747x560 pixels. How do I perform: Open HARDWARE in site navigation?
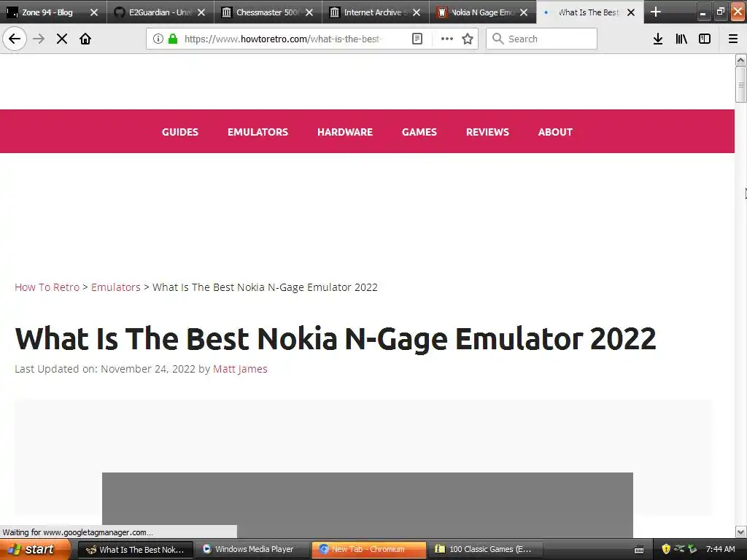coord(345,132)
